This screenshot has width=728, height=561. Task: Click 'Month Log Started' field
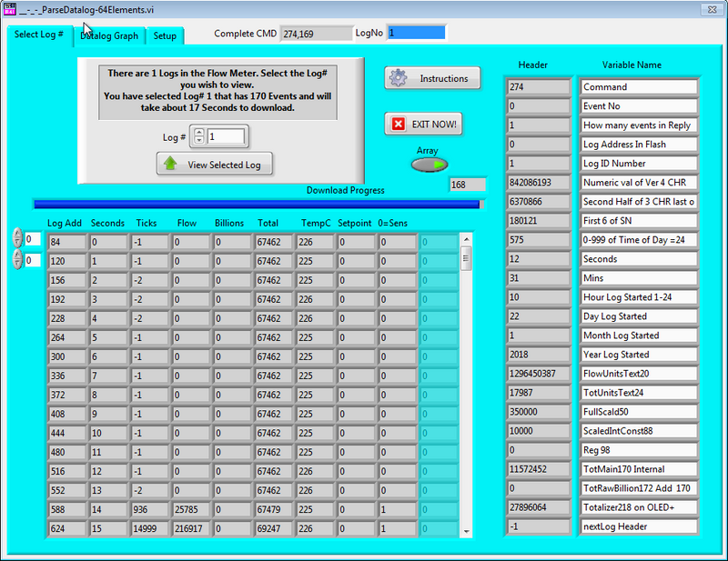639,335
